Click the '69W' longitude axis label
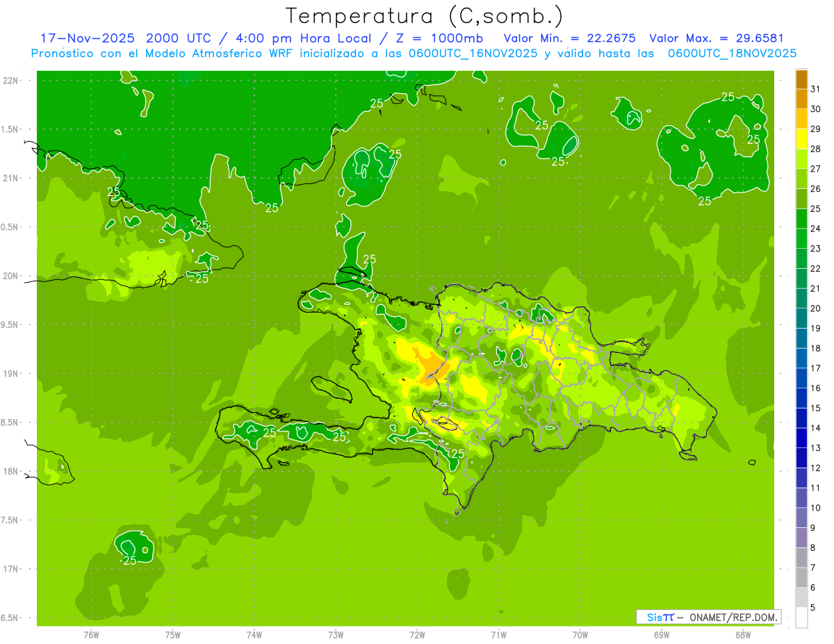 click(662, 635)
